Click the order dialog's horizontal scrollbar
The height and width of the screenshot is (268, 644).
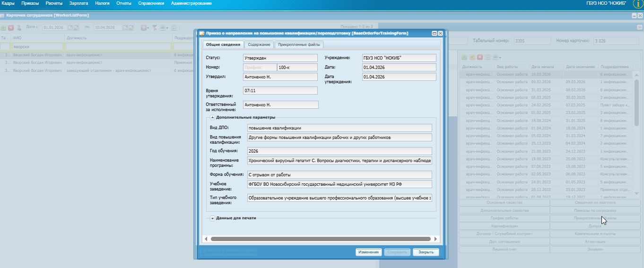(320, 239)
